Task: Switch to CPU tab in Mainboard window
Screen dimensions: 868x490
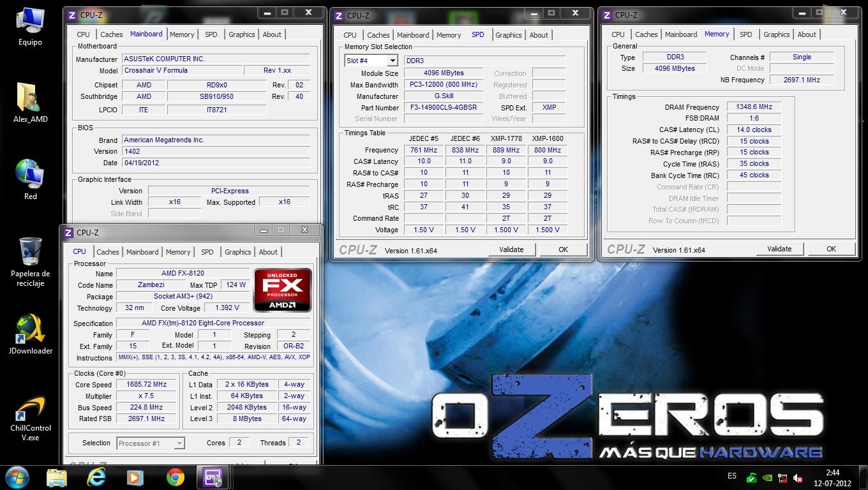Action: coord(83,34)
